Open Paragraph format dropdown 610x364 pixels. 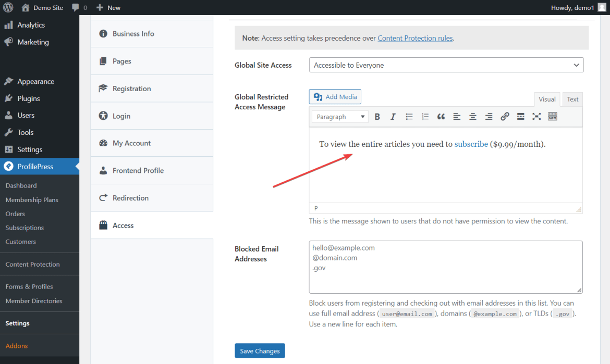340,117
